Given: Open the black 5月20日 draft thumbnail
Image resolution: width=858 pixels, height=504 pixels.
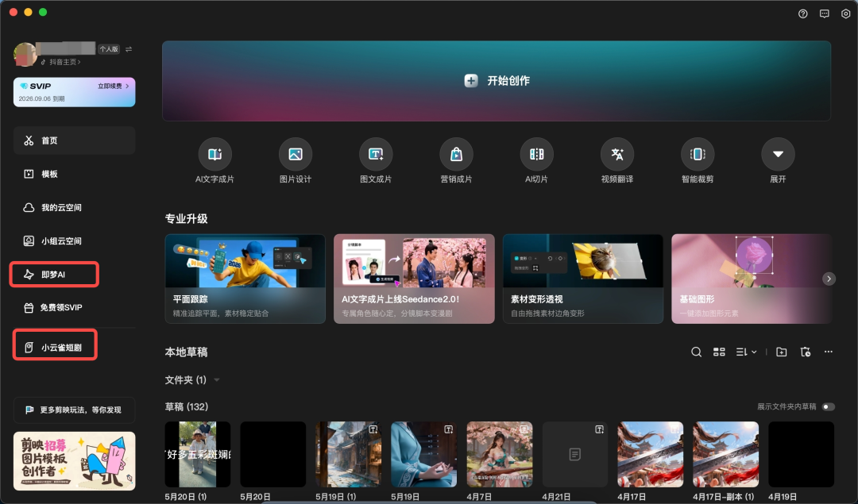Looking at the screenshot, I should pos(273,454).
